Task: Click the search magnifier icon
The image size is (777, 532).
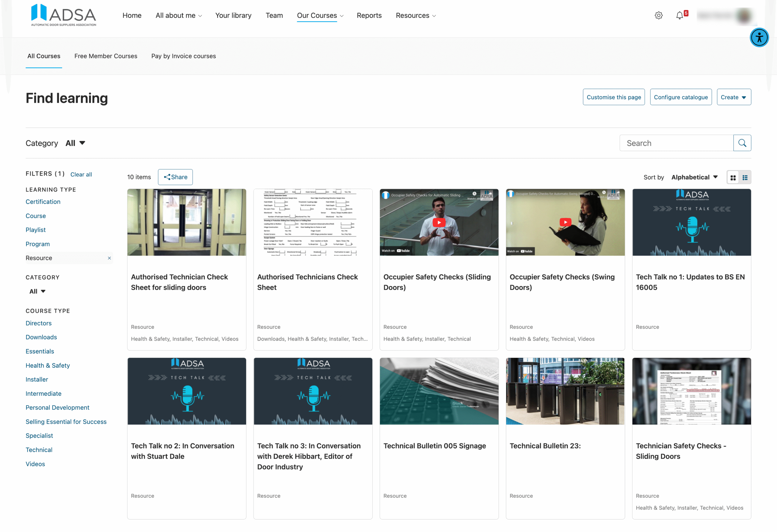Action: (x=742, y=143)
